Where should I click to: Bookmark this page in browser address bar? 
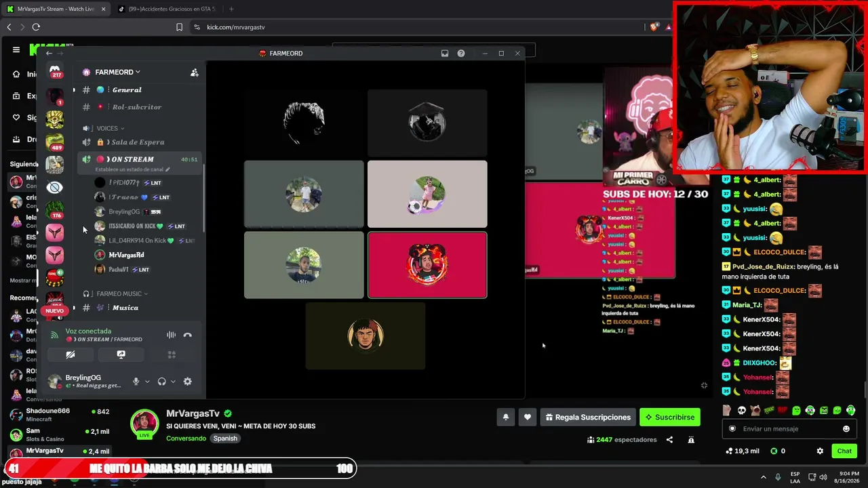[x=179, y=27]
